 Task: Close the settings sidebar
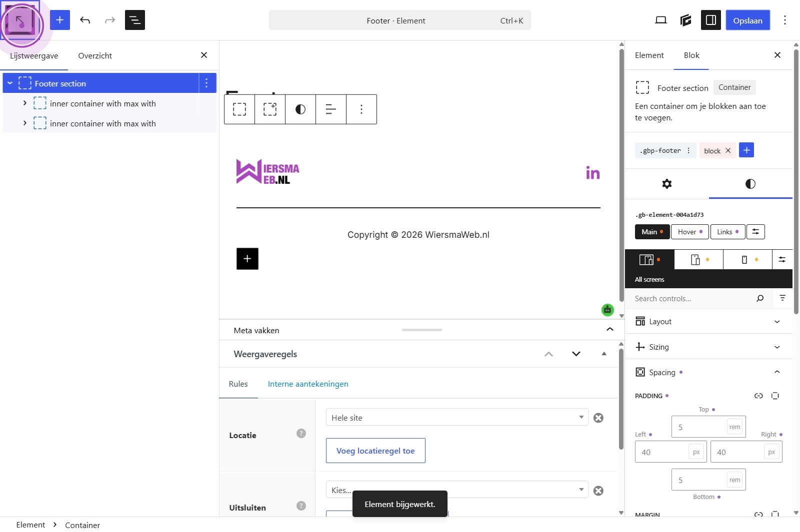coord(777,55)
